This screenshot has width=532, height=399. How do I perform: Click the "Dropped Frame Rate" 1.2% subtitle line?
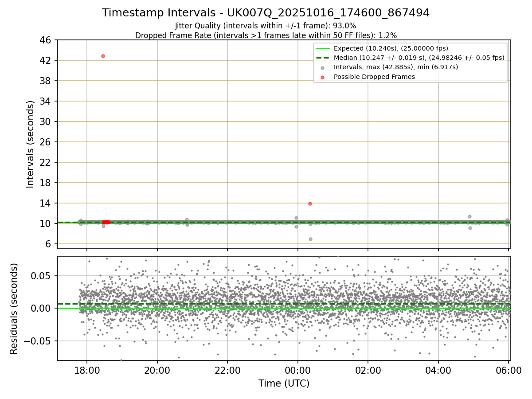(266, 35)
